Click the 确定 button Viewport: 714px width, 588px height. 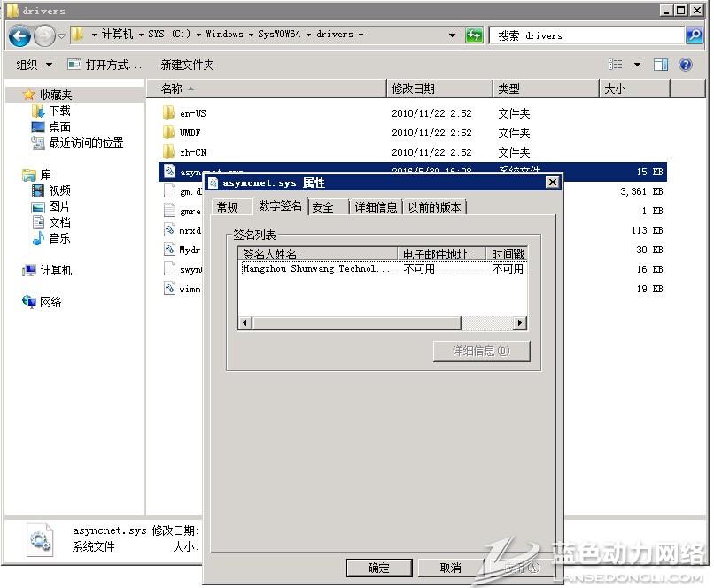[x=379, y=568]
